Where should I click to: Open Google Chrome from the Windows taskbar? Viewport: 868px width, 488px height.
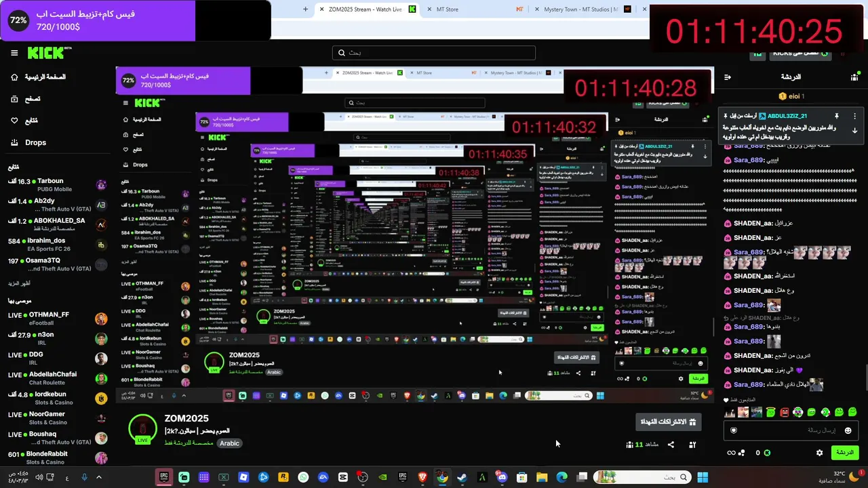click(442, 477)
